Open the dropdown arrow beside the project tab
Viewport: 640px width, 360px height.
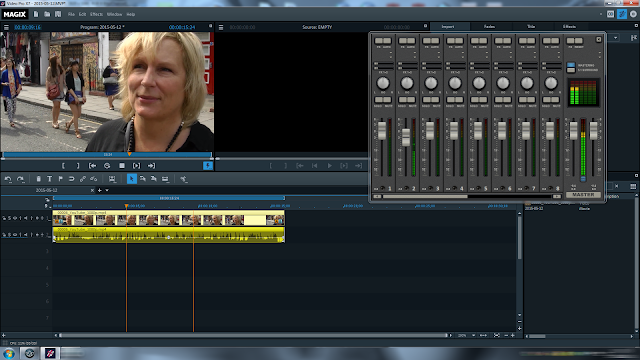[107, 190]
